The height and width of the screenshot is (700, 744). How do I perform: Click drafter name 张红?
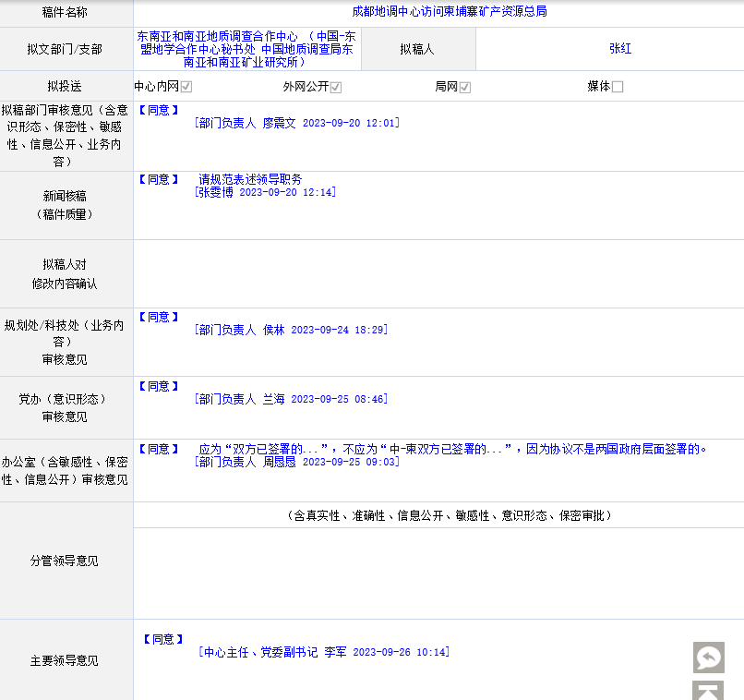[620, 49]
